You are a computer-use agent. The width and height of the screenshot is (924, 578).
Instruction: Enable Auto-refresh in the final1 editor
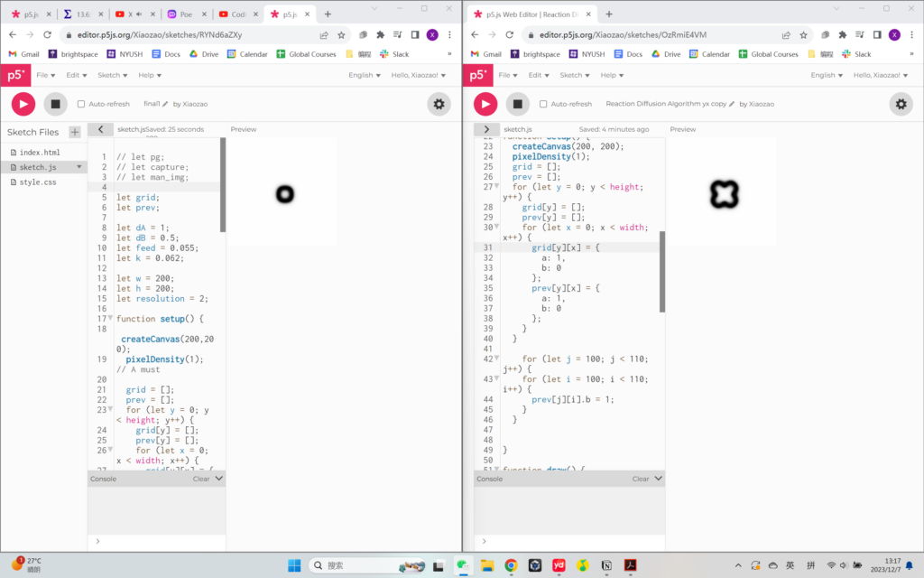(81, 104)
